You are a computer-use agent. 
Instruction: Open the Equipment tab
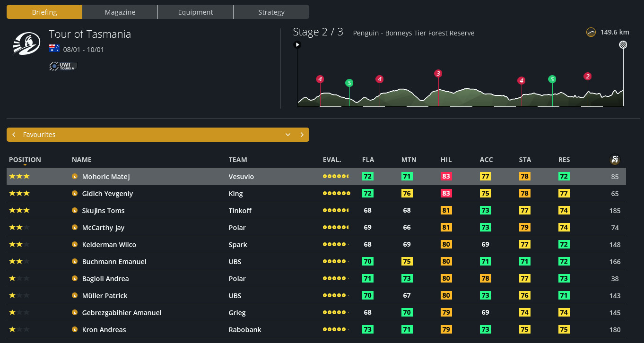[195, 12]
